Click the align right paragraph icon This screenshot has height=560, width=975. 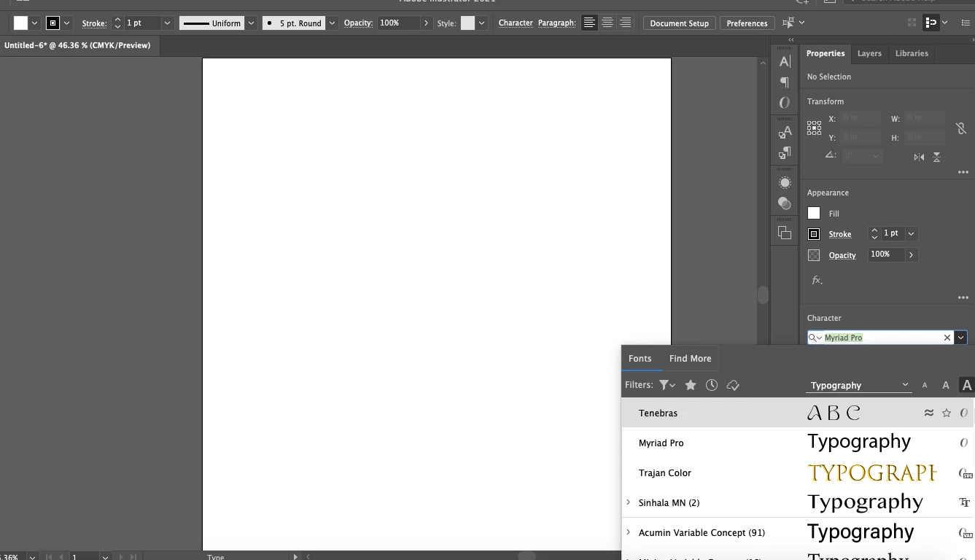coord(625,23)
